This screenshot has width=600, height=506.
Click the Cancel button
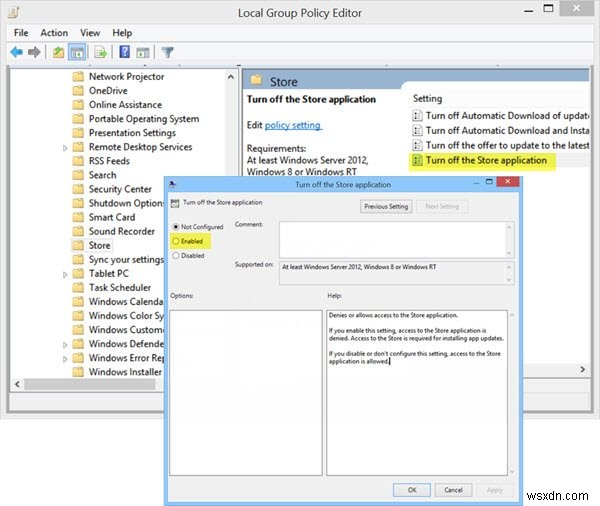click(453, 490)
